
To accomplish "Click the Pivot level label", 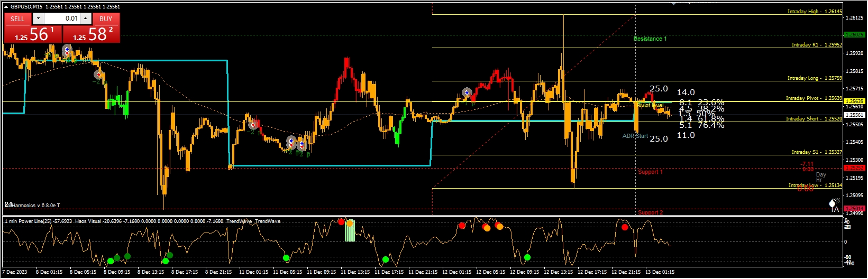I will 650,105.
